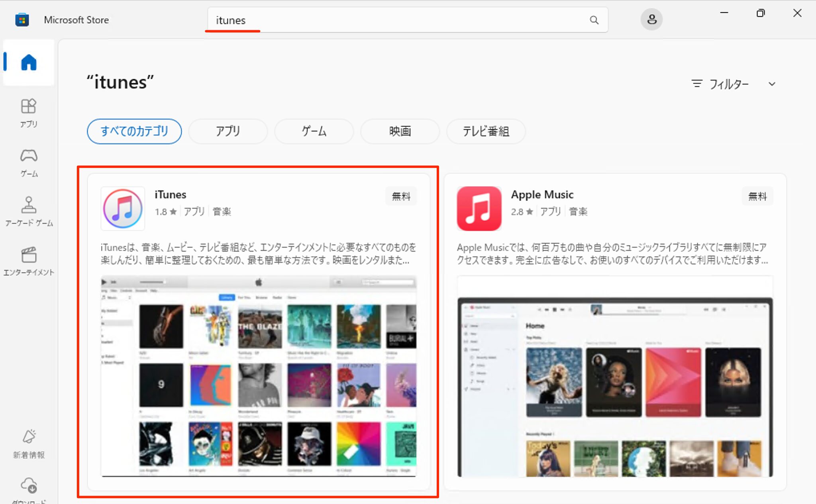Click the search magnifier icon

[x=594, y=20]
